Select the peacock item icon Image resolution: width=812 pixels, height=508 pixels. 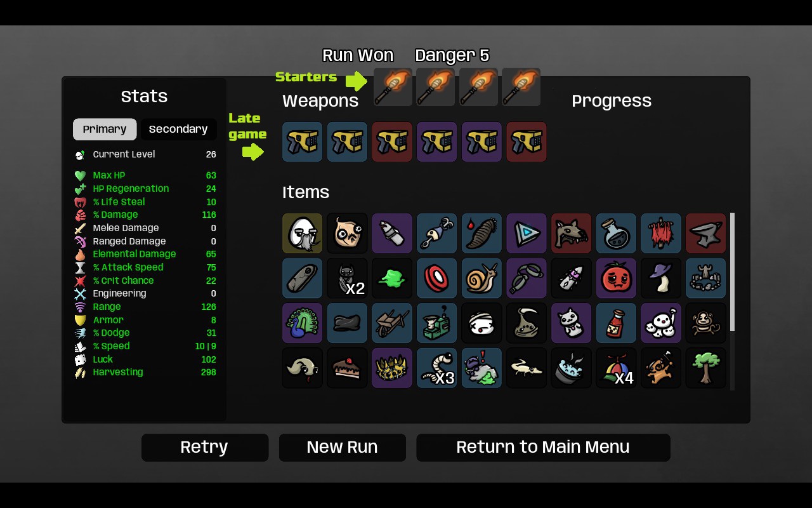coord(303,323)
